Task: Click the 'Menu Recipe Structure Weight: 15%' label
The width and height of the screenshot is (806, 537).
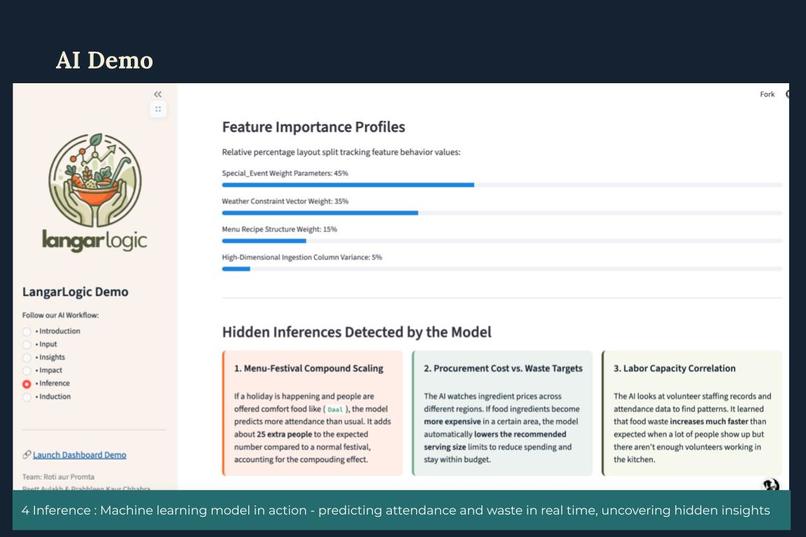Action: click(279, 229)
